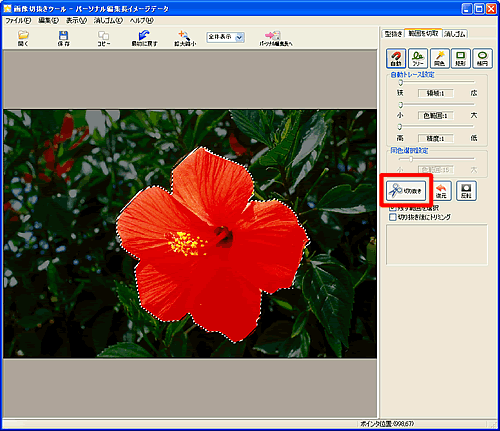Save with the 保存 floppy disk icon
Viewport: 500px width, 431px height.
[x=63, y=38]
